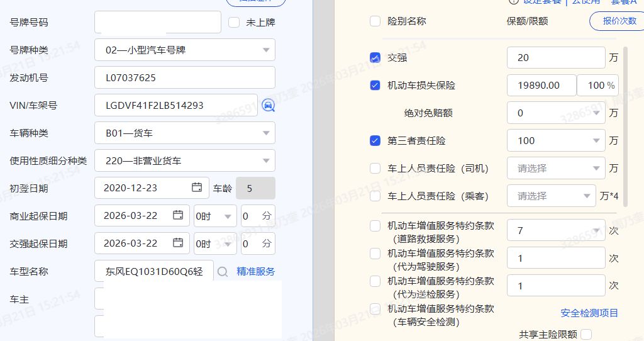Click the VIN vehicle lookup icon

[269, 105]
